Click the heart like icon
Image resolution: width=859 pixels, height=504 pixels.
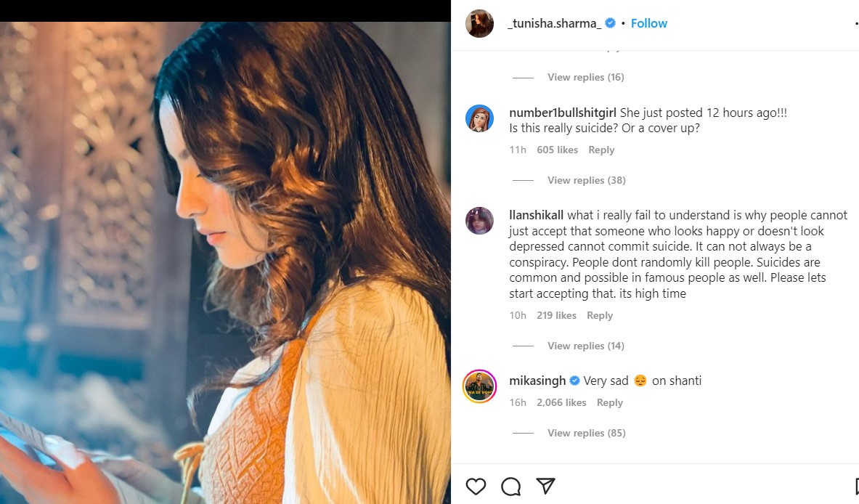pyautogui.click(x=476, y=486)
